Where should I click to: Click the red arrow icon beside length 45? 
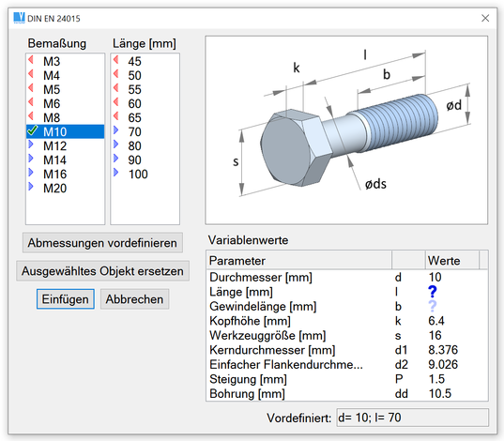pyautogui.click(x=116, y=60)
